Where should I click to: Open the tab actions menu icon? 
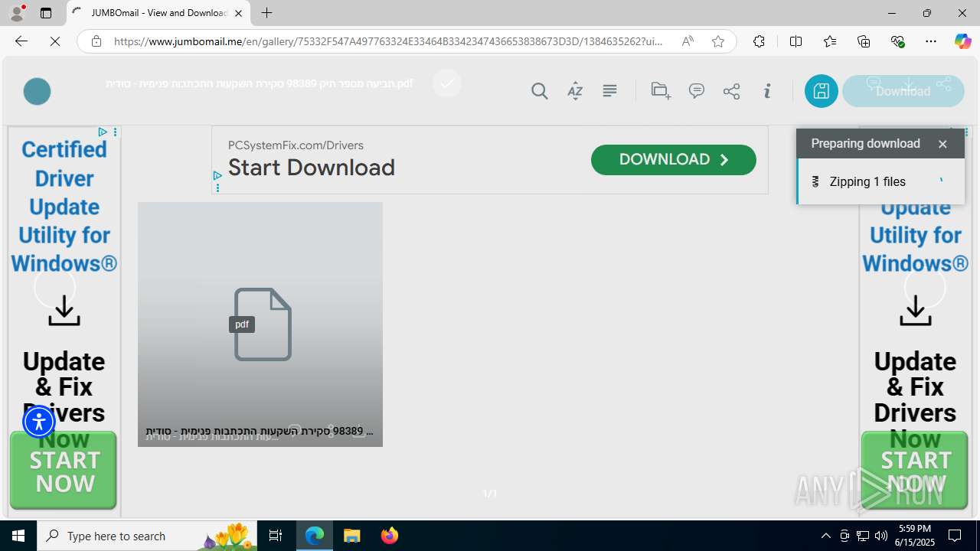coord(46,13)
